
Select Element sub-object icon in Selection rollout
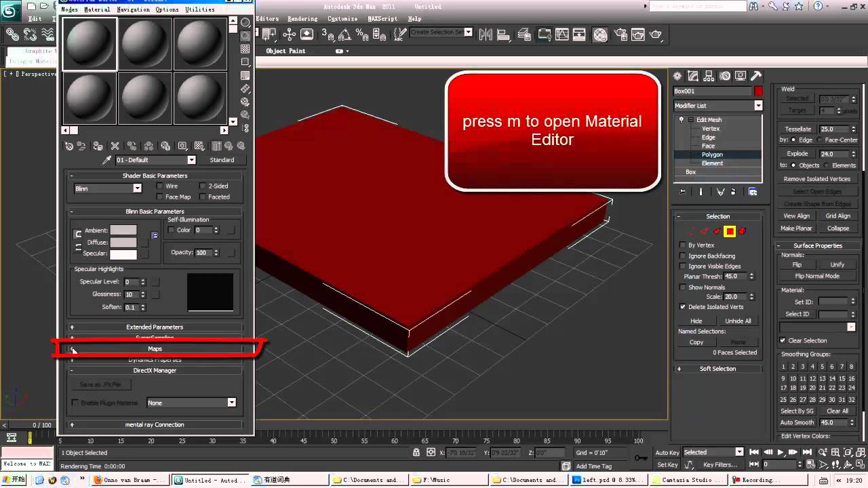(x=743, y=232)
